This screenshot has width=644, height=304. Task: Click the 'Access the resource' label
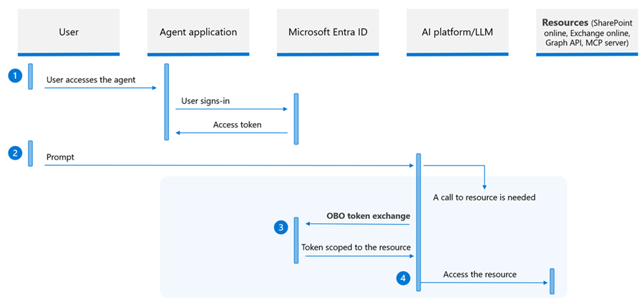coord(479,274)
